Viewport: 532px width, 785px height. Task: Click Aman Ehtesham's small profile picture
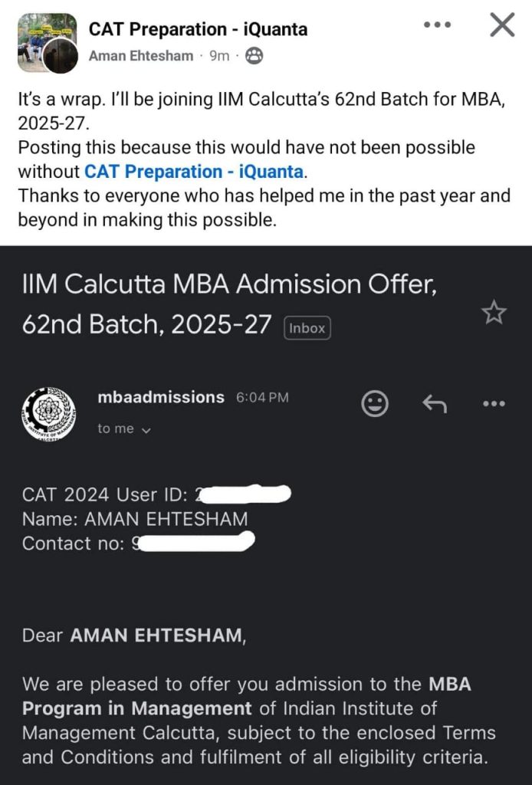pos(60,56)
